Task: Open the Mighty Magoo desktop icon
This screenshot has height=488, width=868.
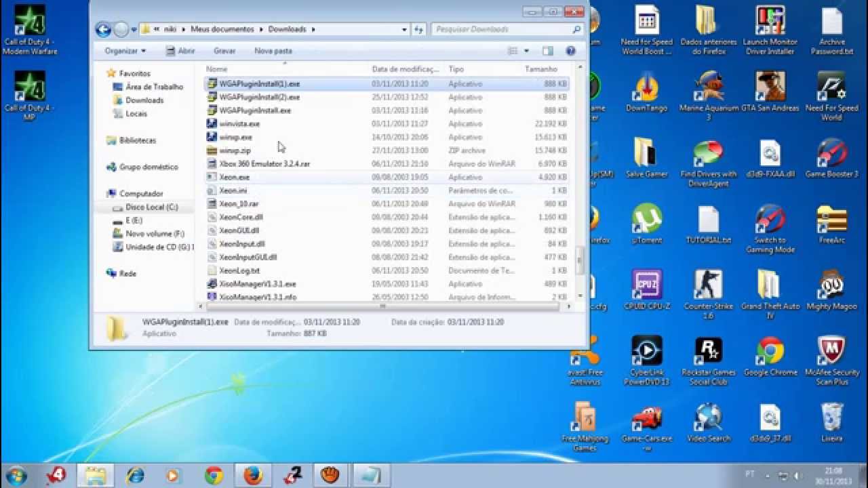Action: [x=832, y=290]
